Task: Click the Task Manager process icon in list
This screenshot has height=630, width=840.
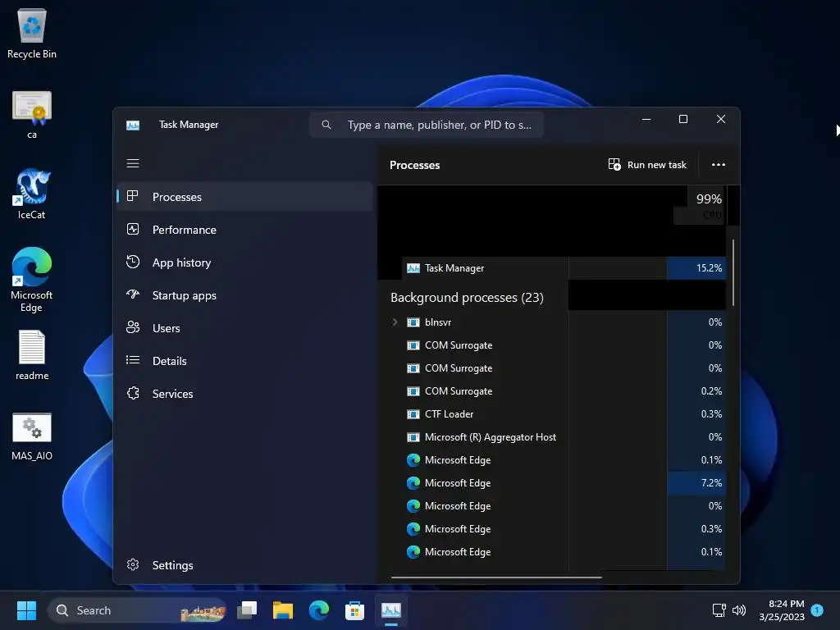Action: pos(413,268)
